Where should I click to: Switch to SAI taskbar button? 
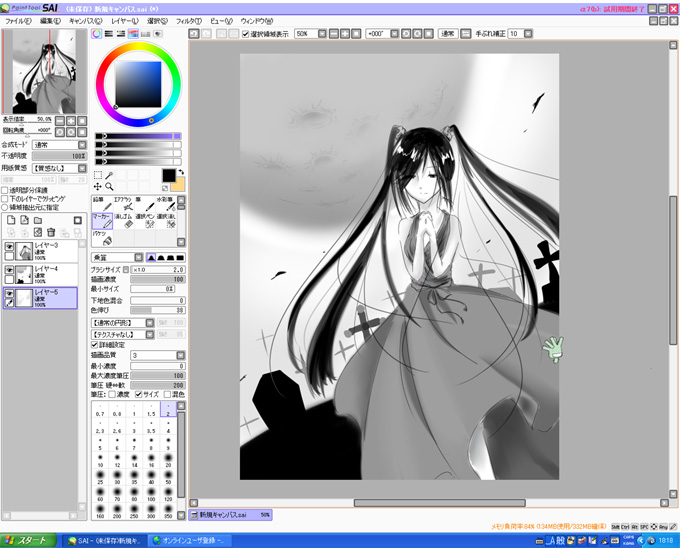(104, 541)
